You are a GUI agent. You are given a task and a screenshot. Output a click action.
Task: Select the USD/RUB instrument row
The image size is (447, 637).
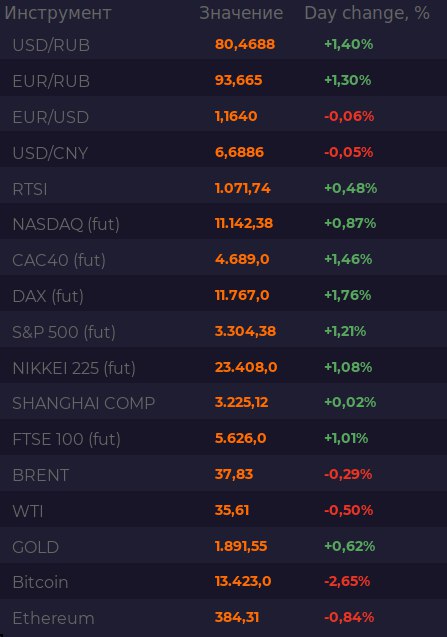coord(224,44)
